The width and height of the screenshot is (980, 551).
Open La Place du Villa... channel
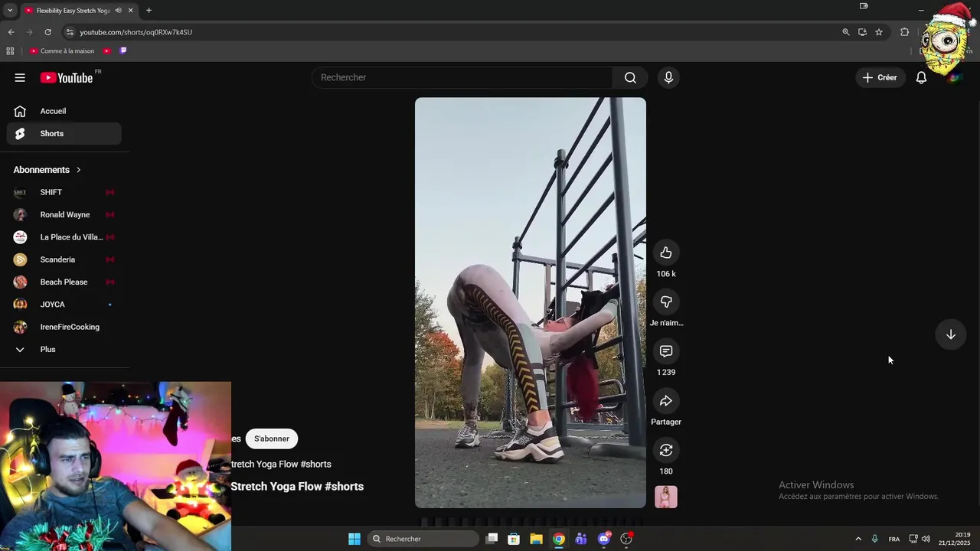[64, 237]
